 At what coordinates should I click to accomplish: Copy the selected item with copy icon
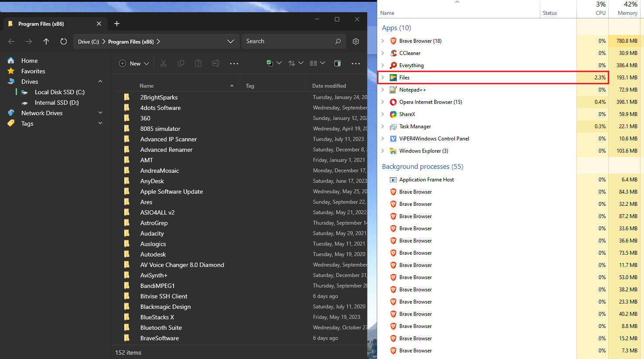181,63
